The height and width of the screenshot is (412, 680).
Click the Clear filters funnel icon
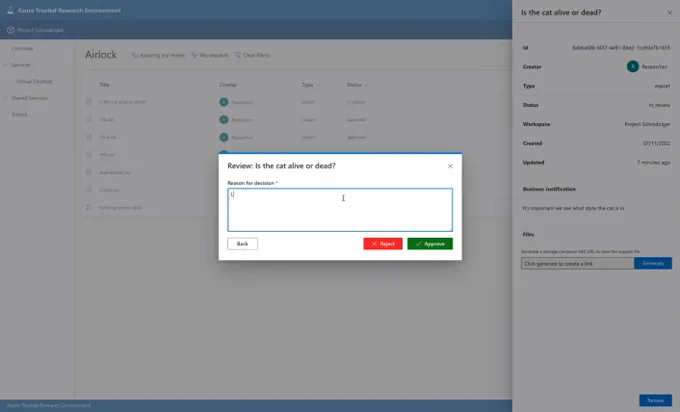click(238, 55)
